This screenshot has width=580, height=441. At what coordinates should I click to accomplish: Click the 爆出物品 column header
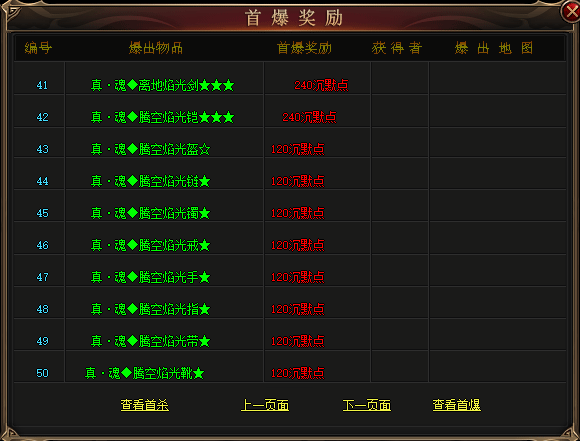click(156, 48)
